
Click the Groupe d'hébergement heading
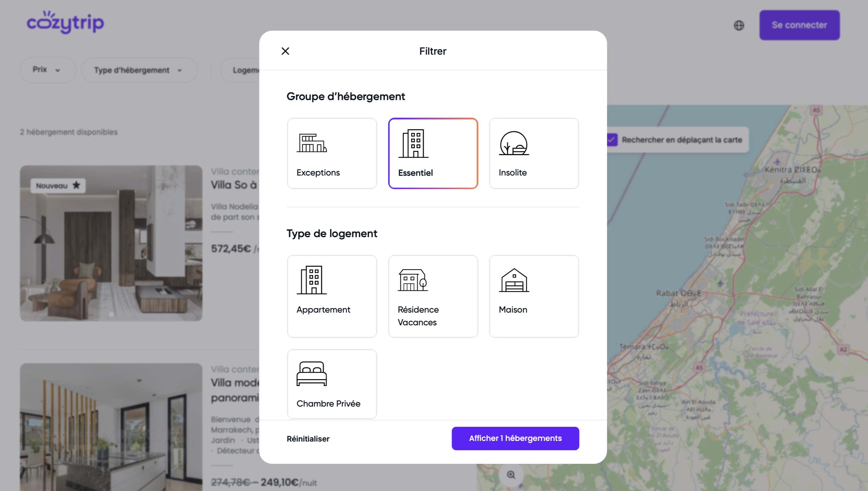[x=346, y=97]
